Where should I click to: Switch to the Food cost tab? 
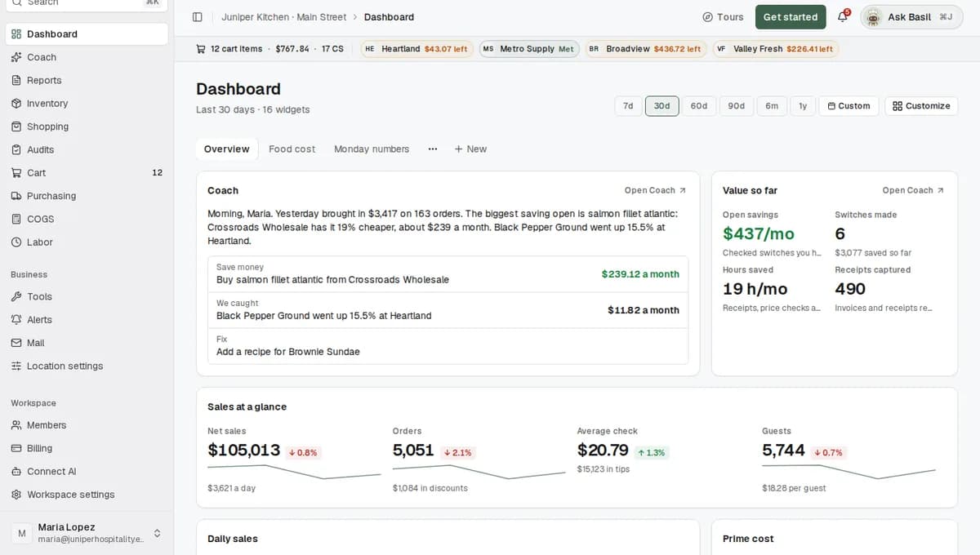[292, 149]
